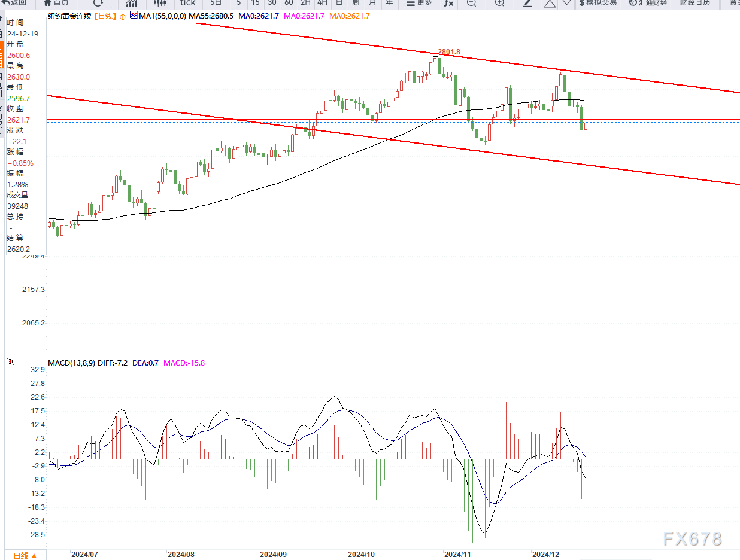The height and width of the screenshot is (560, 740).
Task: Zoom out the chart with minus magnifier
Action: tap(472, 3)
